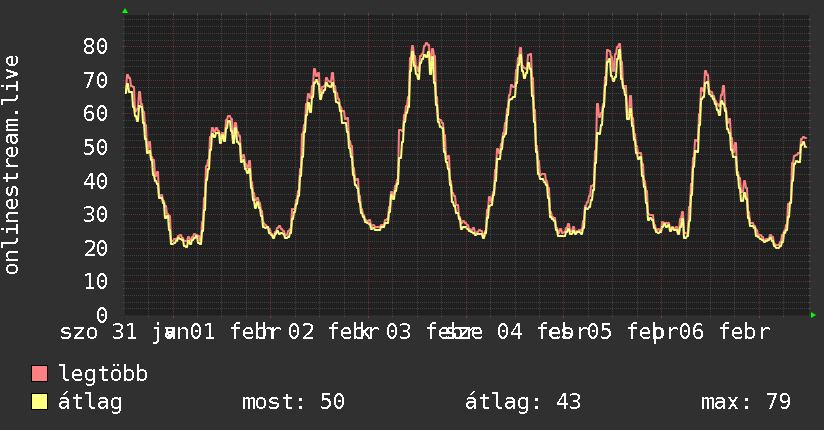Click the green arrow ending the x-axis
Viewport: 824px width, 430px height.
[x=813, y=315]
